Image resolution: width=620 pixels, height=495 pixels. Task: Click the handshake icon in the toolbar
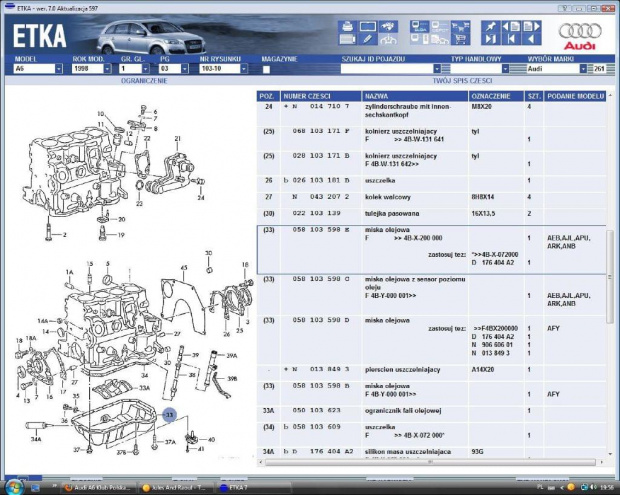coord(388,26)
